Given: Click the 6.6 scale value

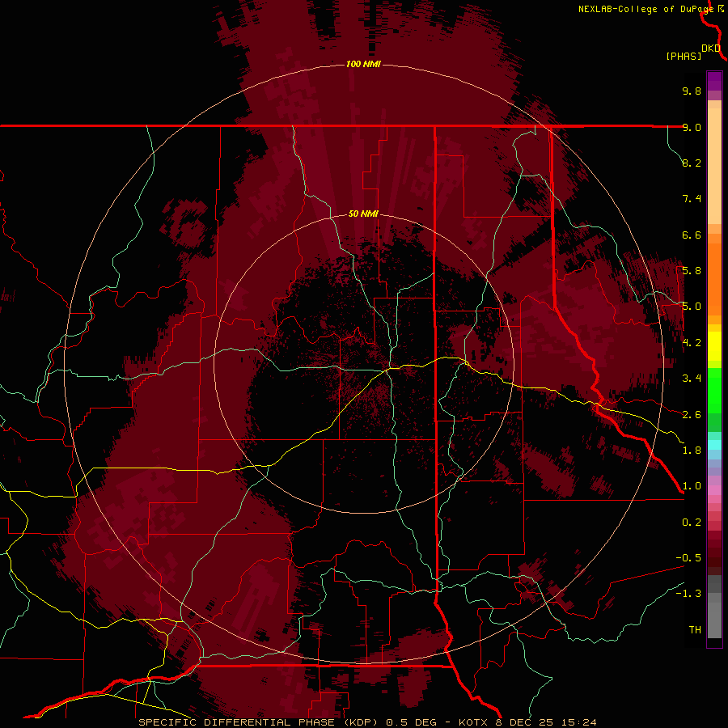Looking at the screenshot, I should 692,235.
